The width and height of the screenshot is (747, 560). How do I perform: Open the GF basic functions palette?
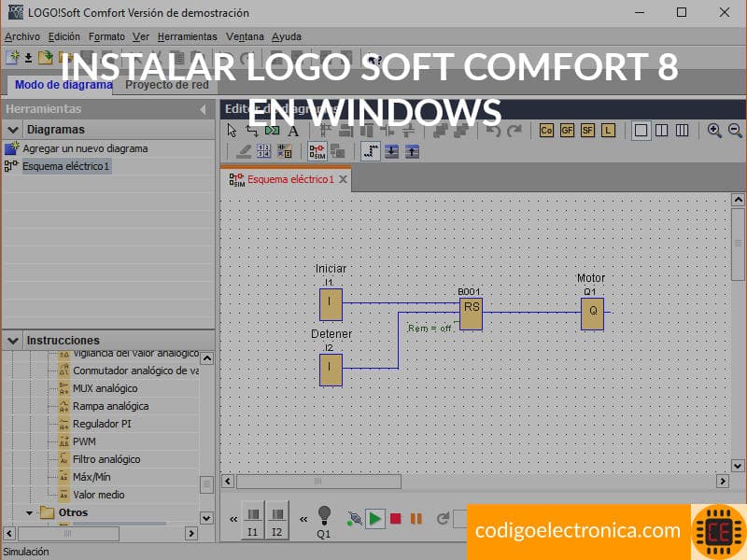point(567,131)
